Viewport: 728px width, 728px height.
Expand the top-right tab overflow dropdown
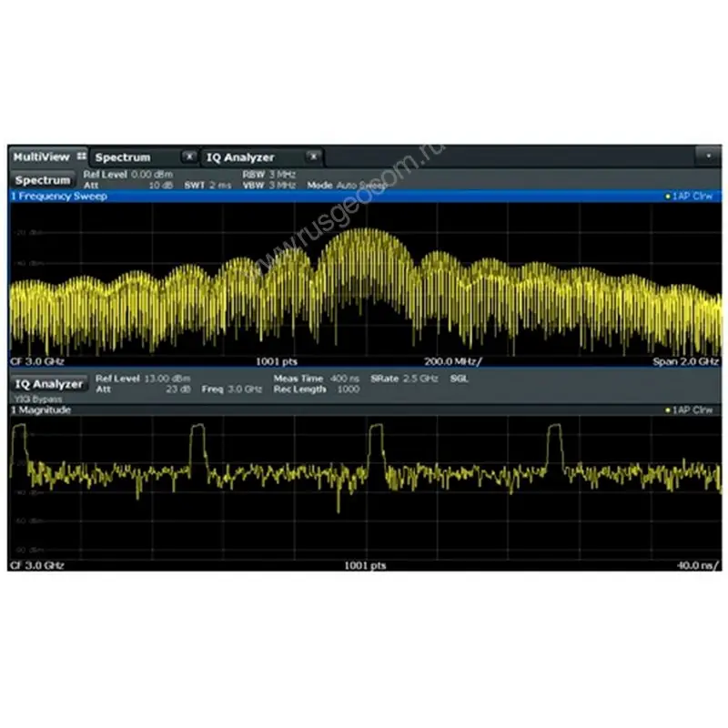tap(707, 157)
